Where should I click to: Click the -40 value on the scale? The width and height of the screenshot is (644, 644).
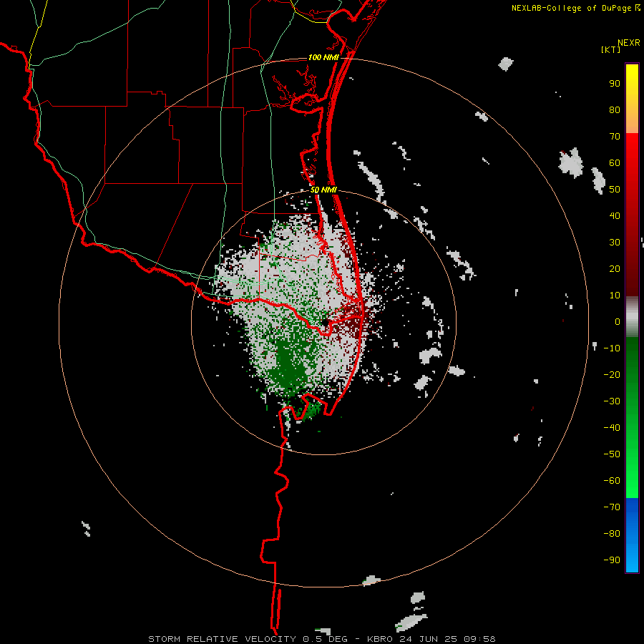[612, 428]
